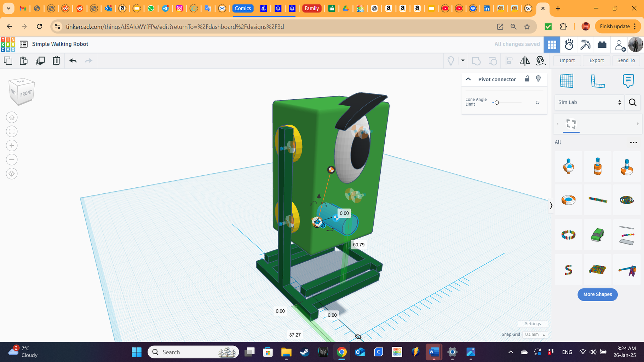The width and height of the screenshot is (644, 362).
Task: Open user profile avatar
Action: [x=636, y=45]
